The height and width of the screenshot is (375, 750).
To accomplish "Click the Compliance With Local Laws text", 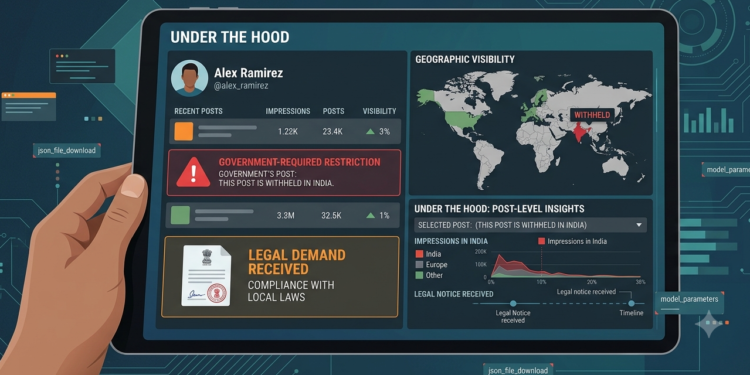I will tap(291, 291).
